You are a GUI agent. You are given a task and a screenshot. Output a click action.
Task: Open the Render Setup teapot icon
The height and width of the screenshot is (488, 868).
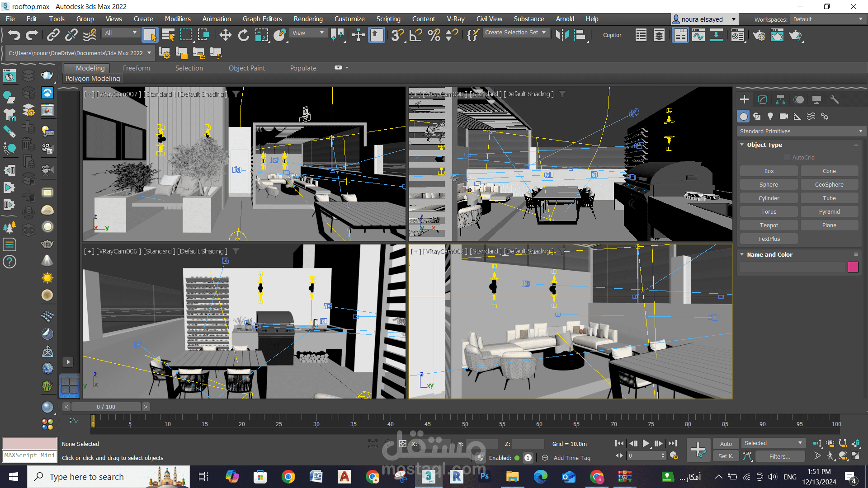(759, 35)
